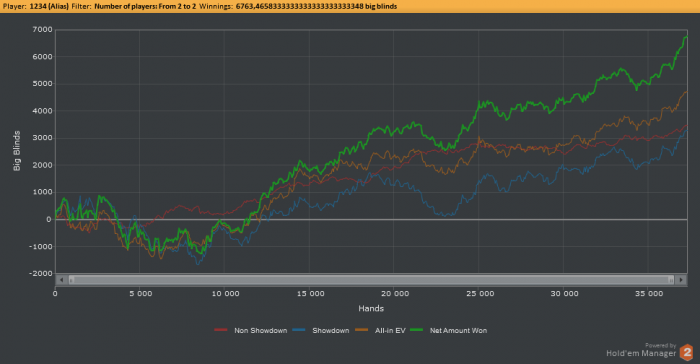
Task: Click the orange All-in EV color swatch
Action: pos(362,330)
